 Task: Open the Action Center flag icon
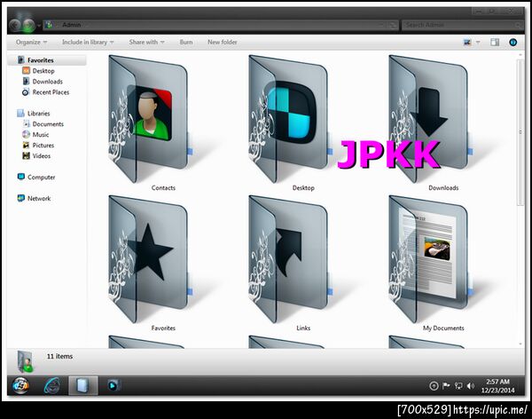pos(446,385)
